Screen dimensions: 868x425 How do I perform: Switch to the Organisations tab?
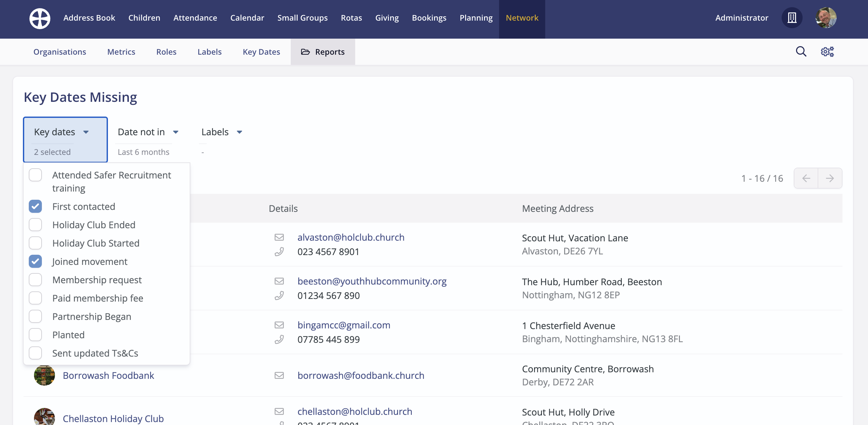(60, 52)
